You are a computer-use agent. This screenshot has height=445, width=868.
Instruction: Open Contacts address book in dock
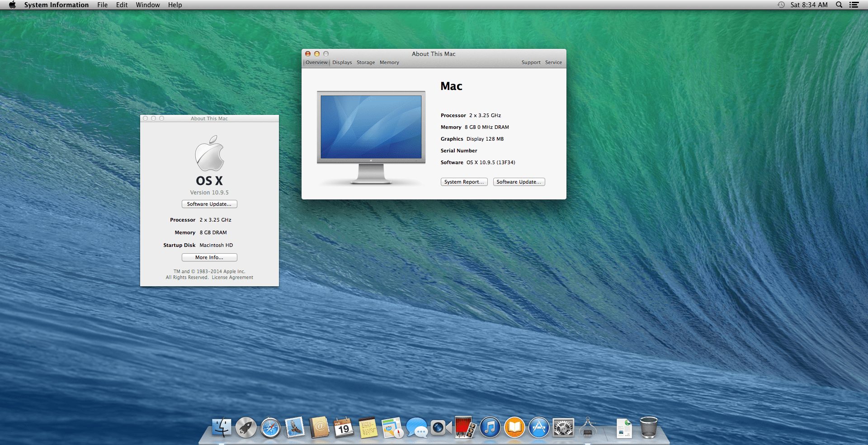coord(319,427)
